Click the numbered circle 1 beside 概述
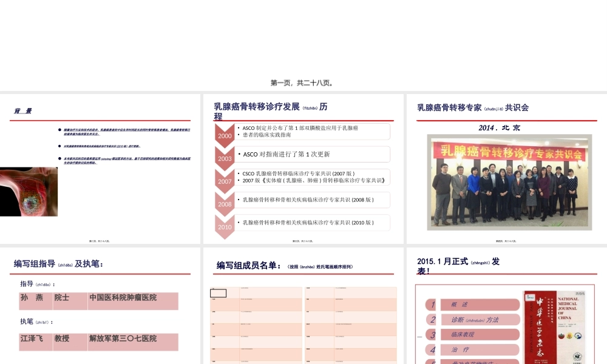The image size is (607, 364). tap(432, 305)
